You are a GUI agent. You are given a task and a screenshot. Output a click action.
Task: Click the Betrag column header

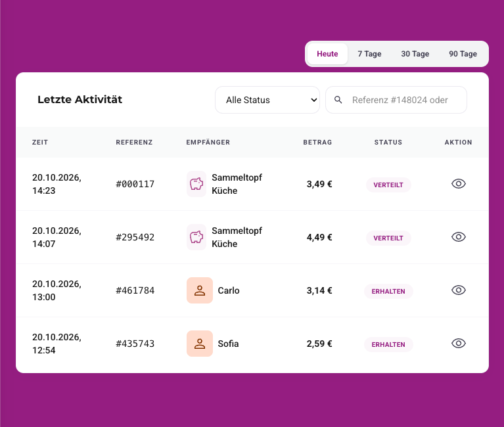pyautogui.click(x=317, y=143)
